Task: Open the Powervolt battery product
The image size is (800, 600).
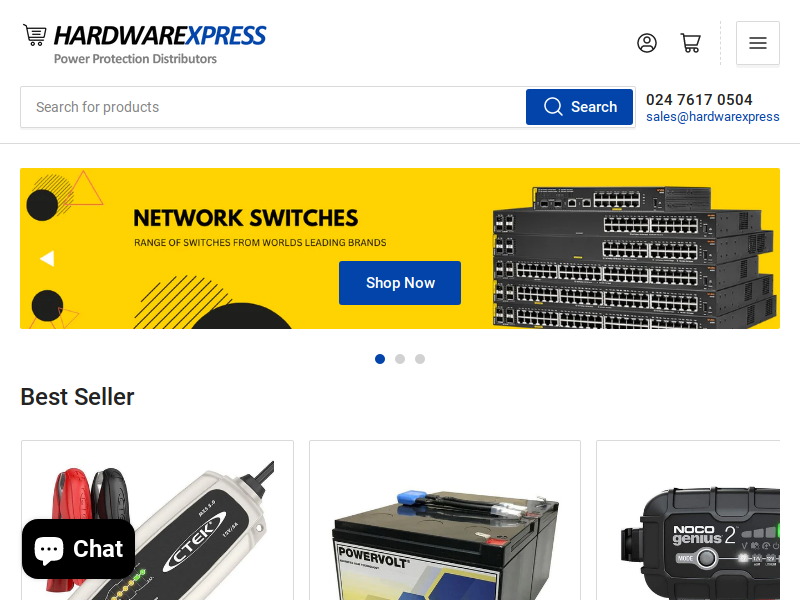Action: (x=445, y=520)
